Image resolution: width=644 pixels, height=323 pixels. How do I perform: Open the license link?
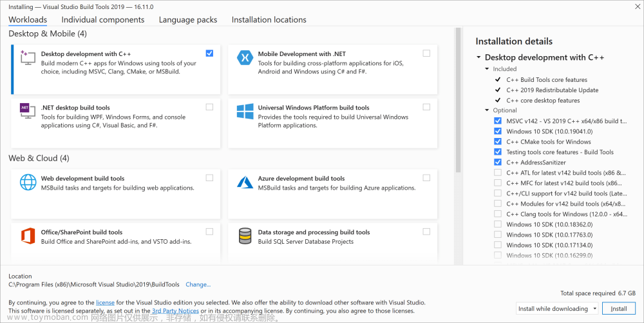(105, 302)
